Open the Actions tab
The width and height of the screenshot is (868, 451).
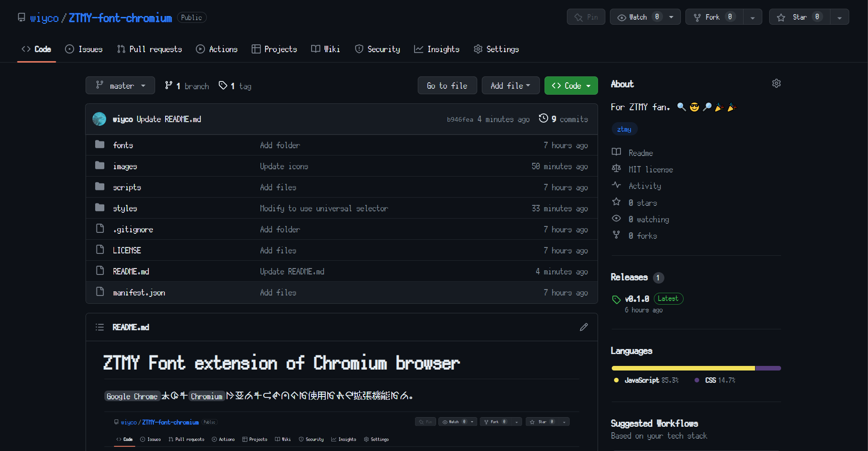[217, 49]
